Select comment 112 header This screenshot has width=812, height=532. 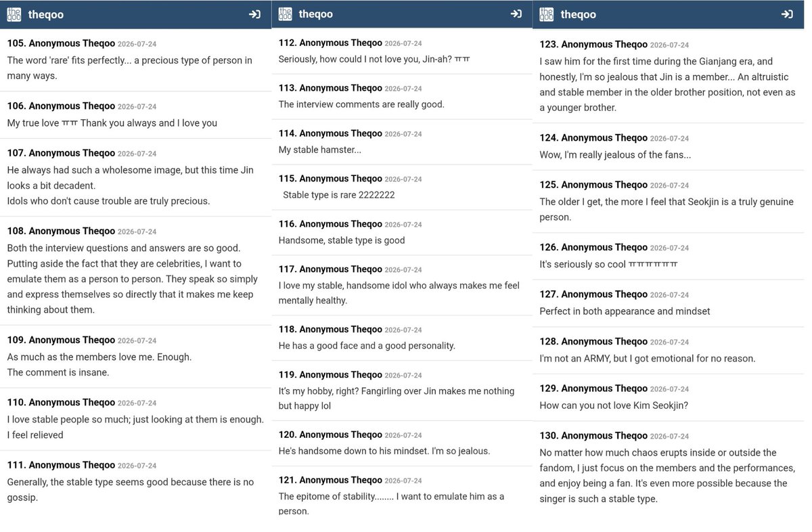[x=351, y=43]
